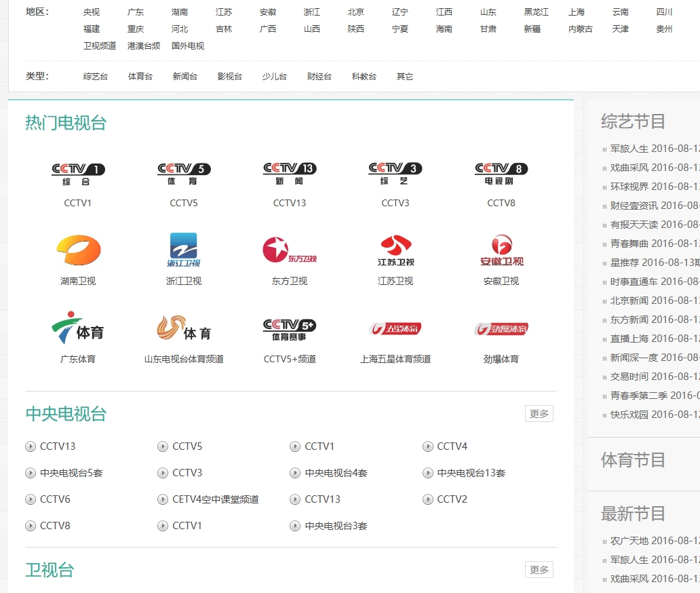Click the 劲爆体育 channel logo
Screen dimensions: 700x593
pos(501,329)
